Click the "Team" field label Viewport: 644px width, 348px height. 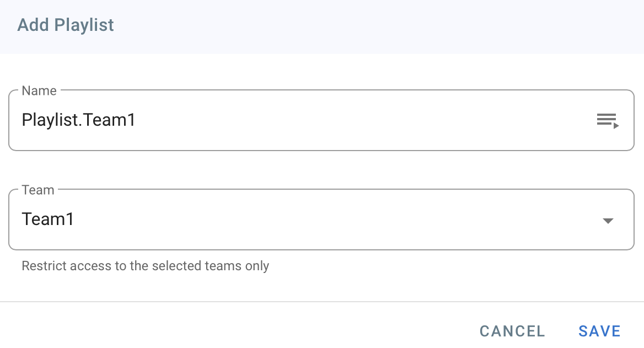pos(38,190)
